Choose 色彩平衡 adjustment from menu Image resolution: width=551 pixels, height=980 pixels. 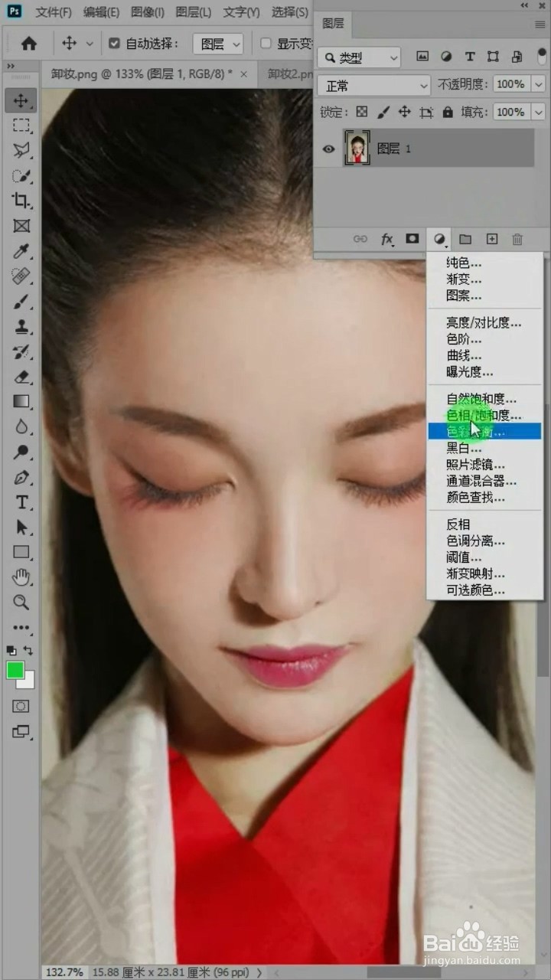(484, 432)
